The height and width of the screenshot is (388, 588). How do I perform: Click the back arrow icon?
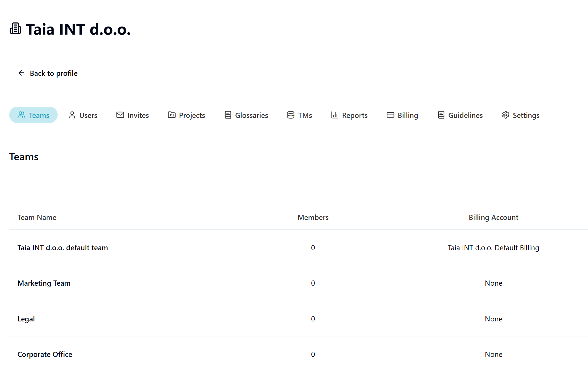pyautogui.click(x=21, y=73)
